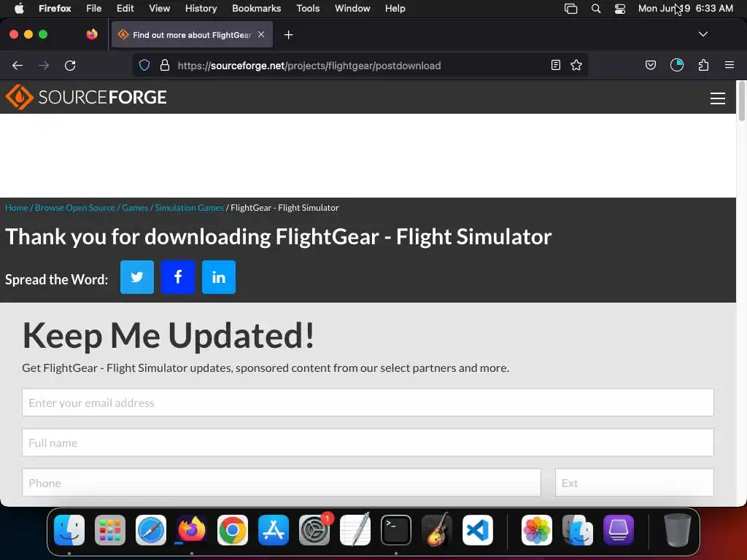
Task: Open the Save to Pocket icon
Action: click(650, 65)
